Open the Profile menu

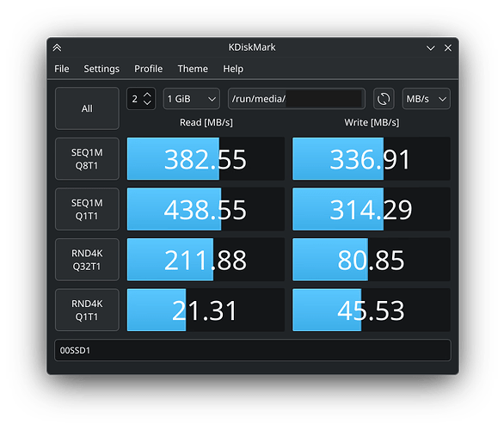[x=149, y=69]
